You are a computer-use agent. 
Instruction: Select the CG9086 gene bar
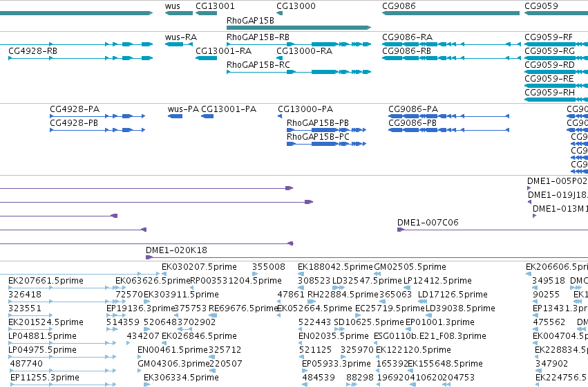pos(451,13)
